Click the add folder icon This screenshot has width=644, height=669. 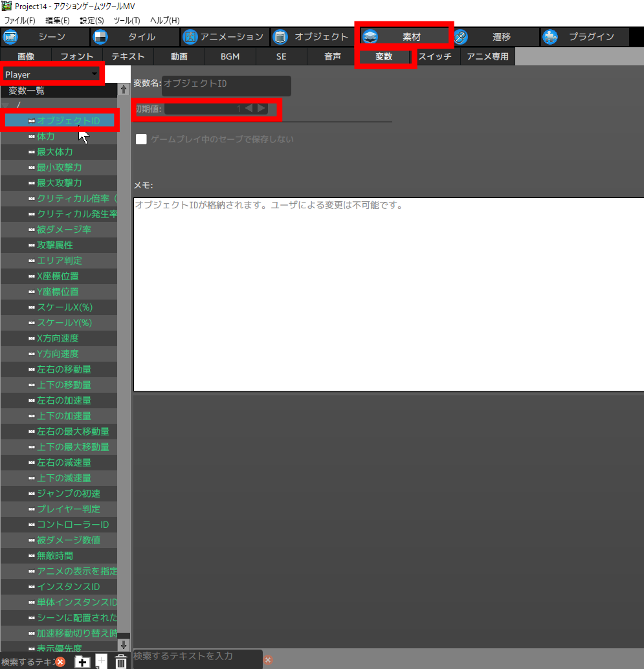[x=82, y=661]
